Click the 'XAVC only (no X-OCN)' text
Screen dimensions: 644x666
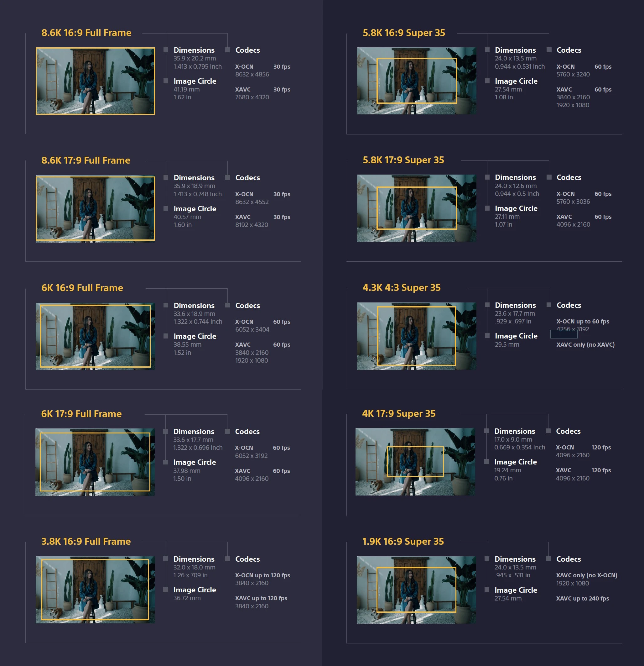click(586, 575)
